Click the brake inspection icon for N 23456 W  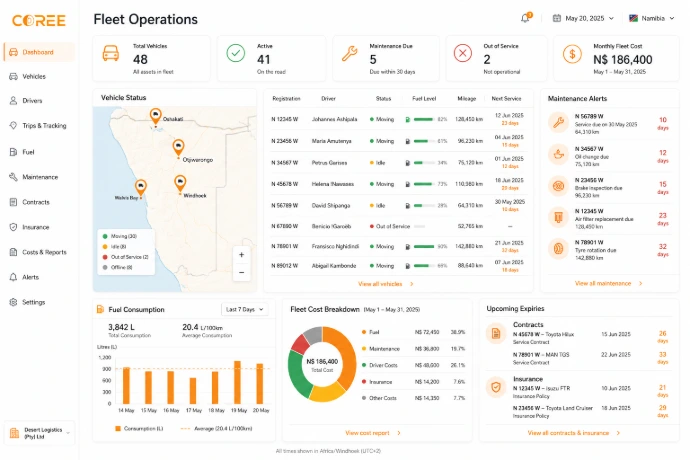[558, 186]
